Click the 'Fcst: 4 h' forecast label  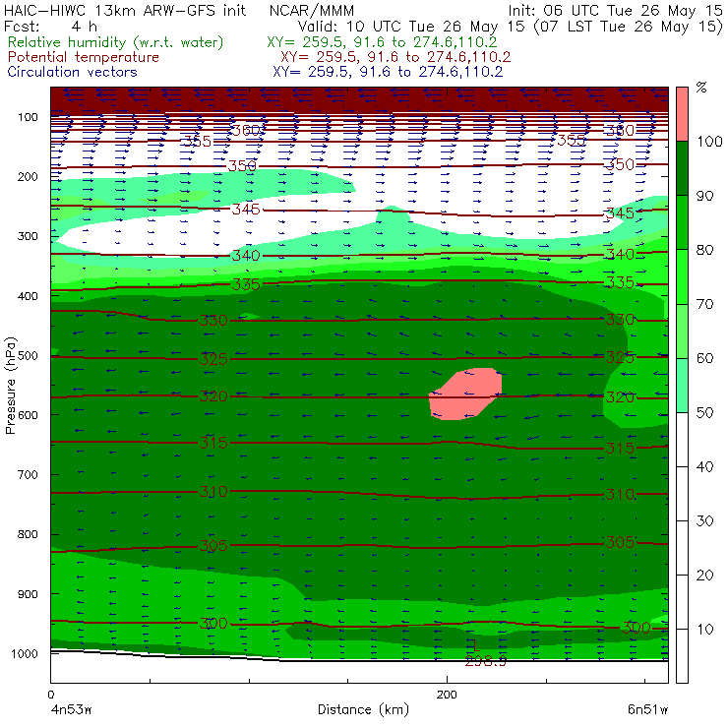50,27
